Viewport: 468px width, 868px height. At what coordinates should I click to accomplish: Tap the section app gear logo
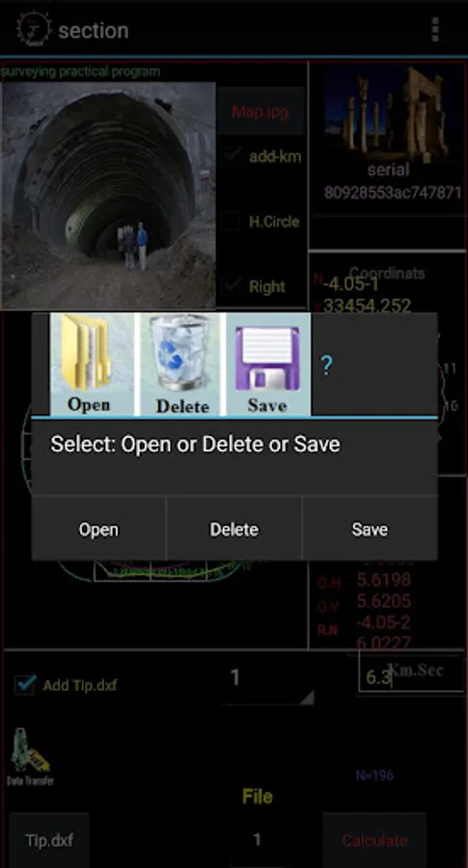pyautogui.click(x=33, y=29)
